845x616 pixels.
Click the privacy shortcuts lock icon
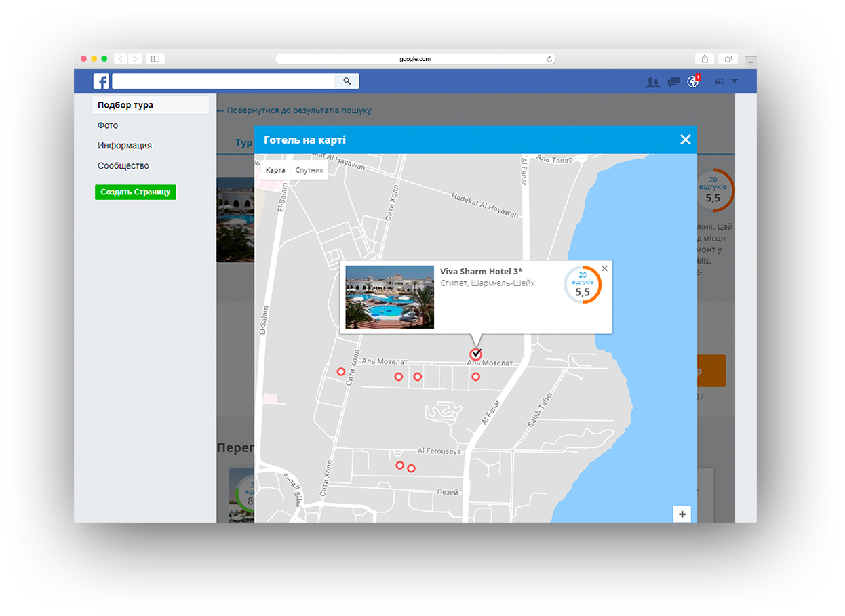point(720,81)
